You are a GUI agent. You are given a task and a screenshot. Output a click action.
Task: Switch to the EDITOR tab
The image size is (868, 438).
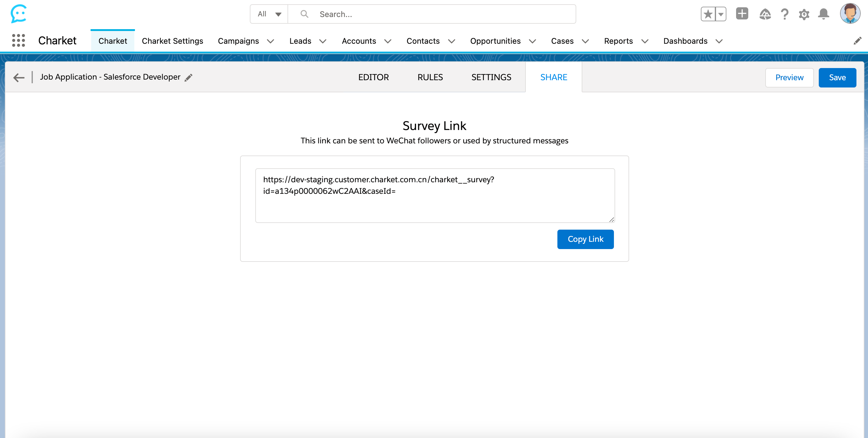tap(373, 77)
